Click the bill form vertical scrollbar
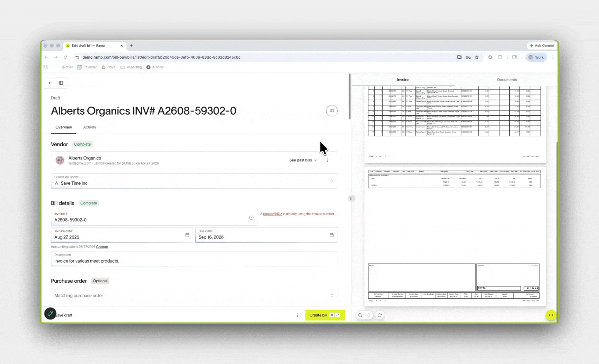This screenshot has width=599, height=364. click(x=349, y=96)
